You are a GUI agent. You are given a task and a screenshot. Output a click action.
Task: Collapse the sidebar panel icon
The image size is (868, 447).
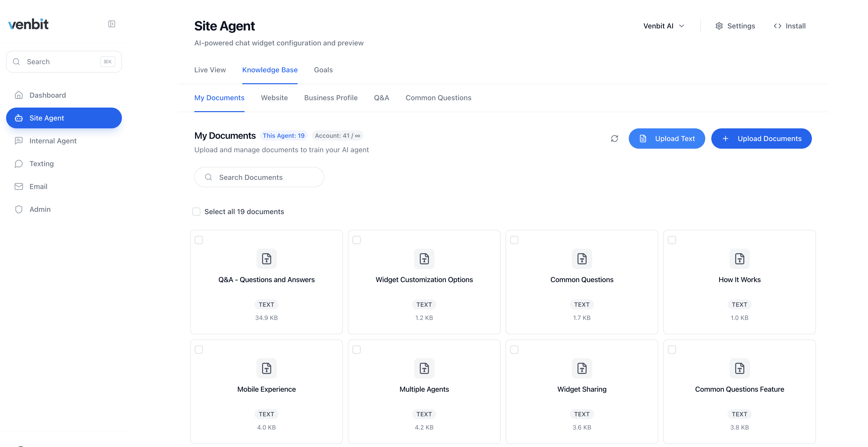111,24
